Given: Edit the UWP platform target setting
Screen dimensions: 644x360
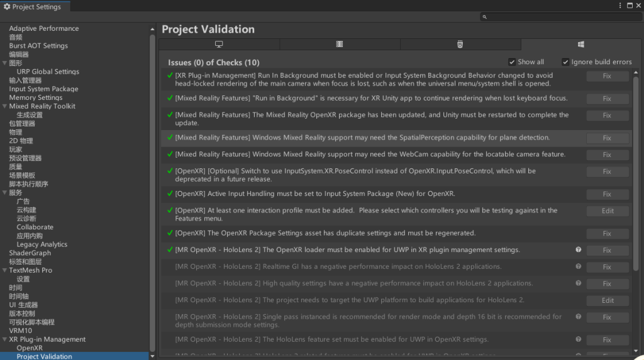Looking at the screenshot, I should [607, 300].
